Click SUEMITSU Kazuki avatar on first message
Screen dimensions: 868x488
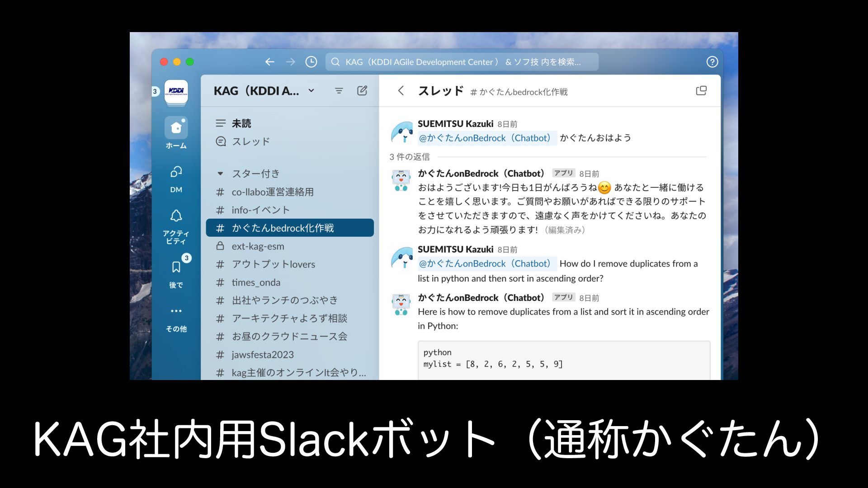[401, 132]
